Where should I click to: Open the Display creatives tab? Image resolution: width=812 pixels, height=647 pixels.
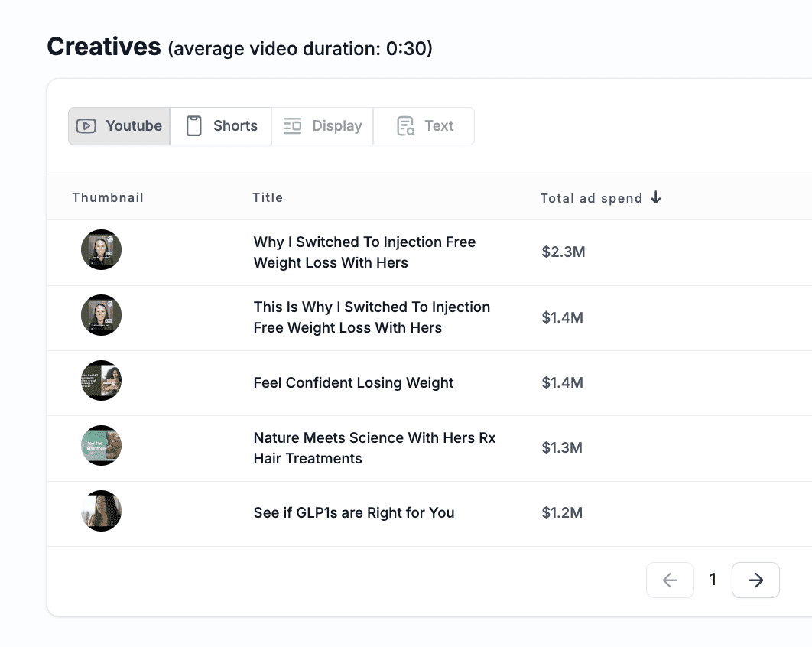click(x=322, y=126)
